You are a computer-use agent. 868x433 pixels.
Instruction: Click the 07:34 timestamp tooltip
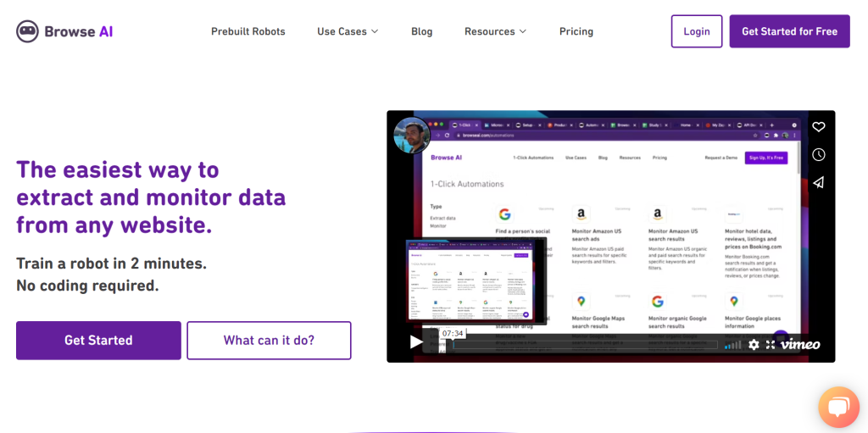coord(453,333)
